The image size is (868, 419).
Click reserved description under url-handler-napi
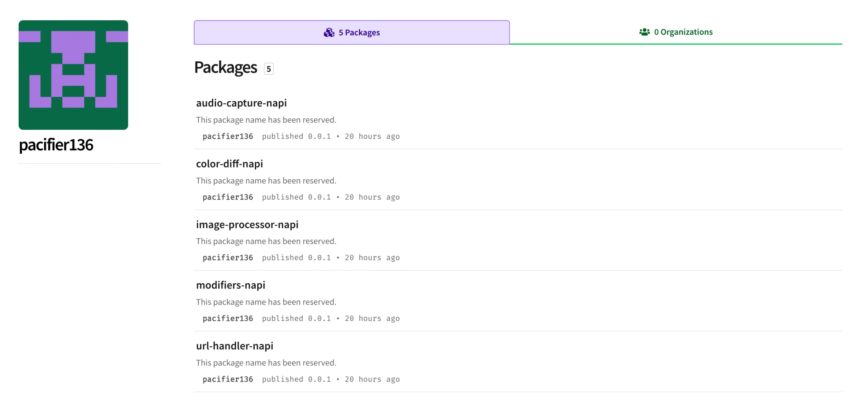266,362
